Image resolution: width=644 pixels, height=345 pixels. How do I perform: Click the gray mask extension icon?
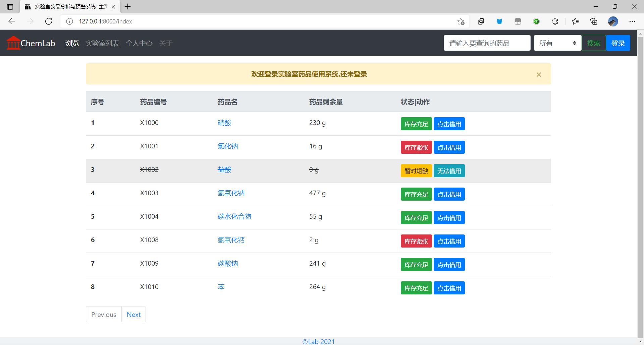point(518,21)
